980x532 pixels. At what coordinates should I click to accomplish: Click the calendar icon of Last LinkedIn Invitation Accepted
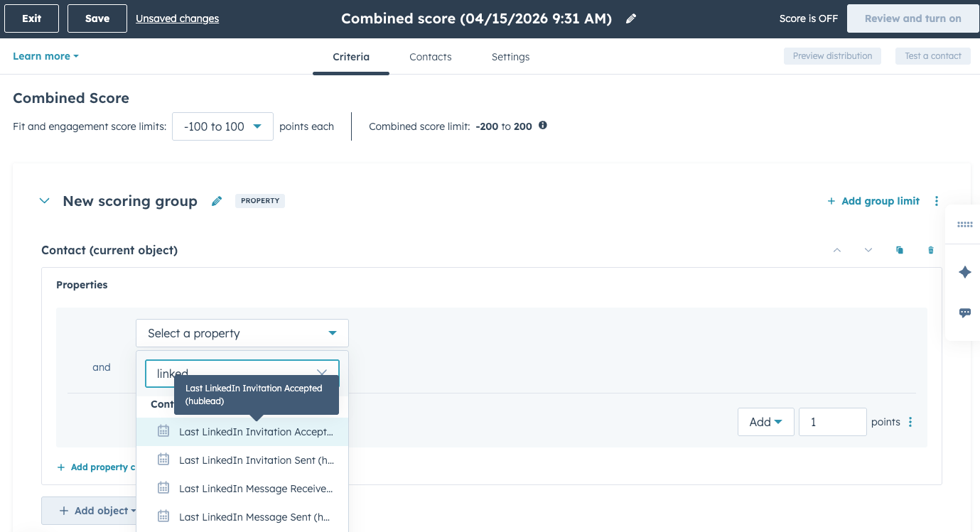(x=163, y=431)
